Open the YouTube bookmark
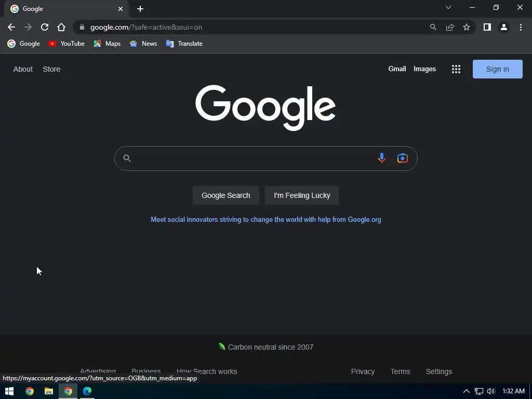Image resolution: width=532 pixels, height=399 pixels. pyautogui.click(x=66, y=44)
